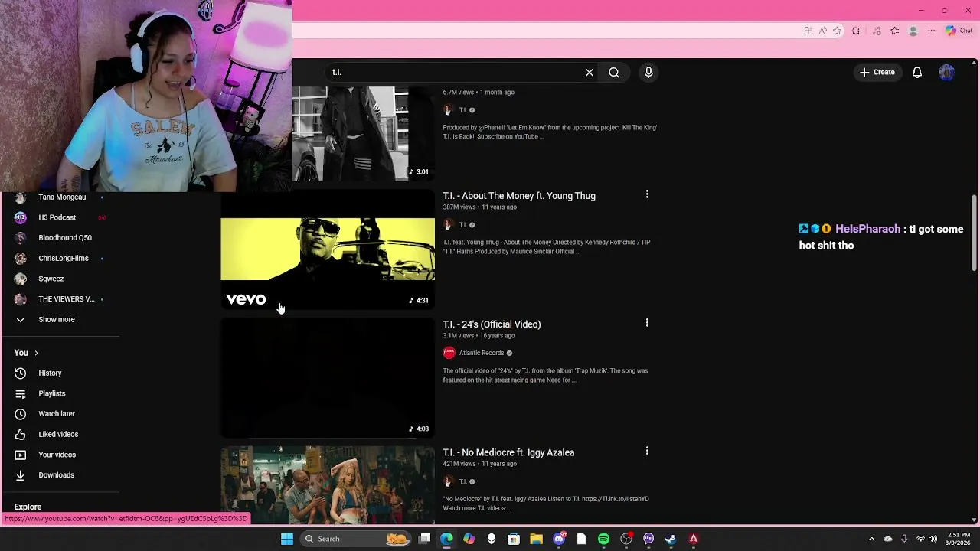Open Copilot from the taskbar
This screenshot has height=551, width=980.
(x=469, y=539)
